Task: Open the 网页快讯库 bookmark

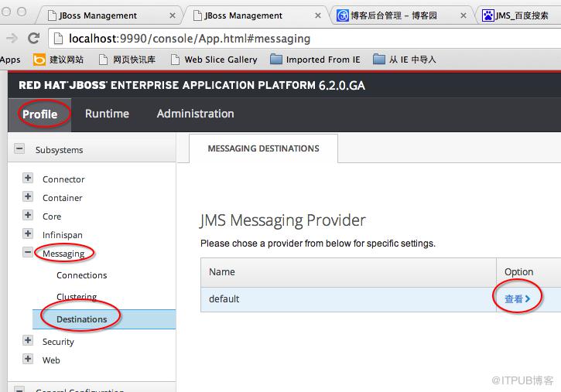Action: pyautogui.click(x=127, y=60)
